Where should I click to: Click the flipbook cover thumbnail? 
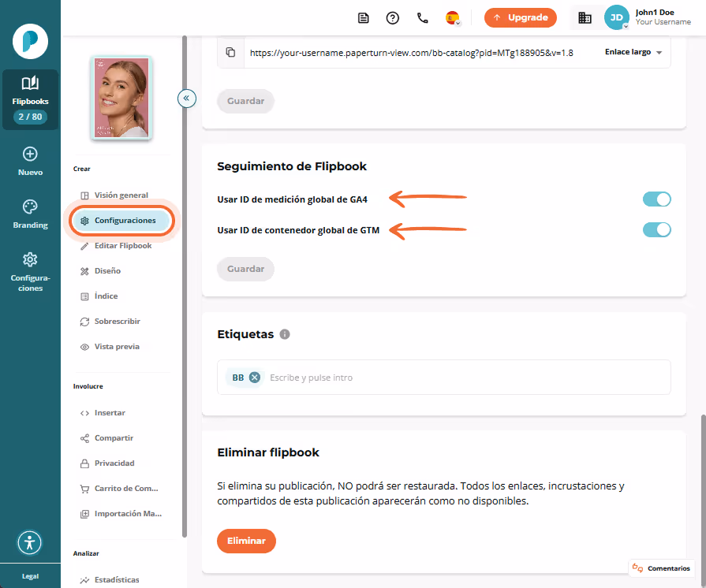point(121,98)
